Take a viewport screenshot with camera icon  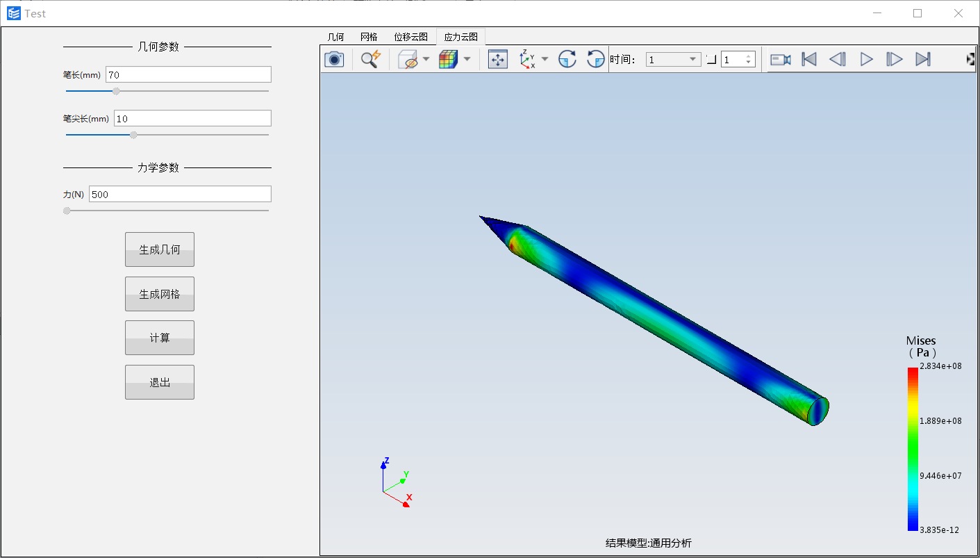335,60
